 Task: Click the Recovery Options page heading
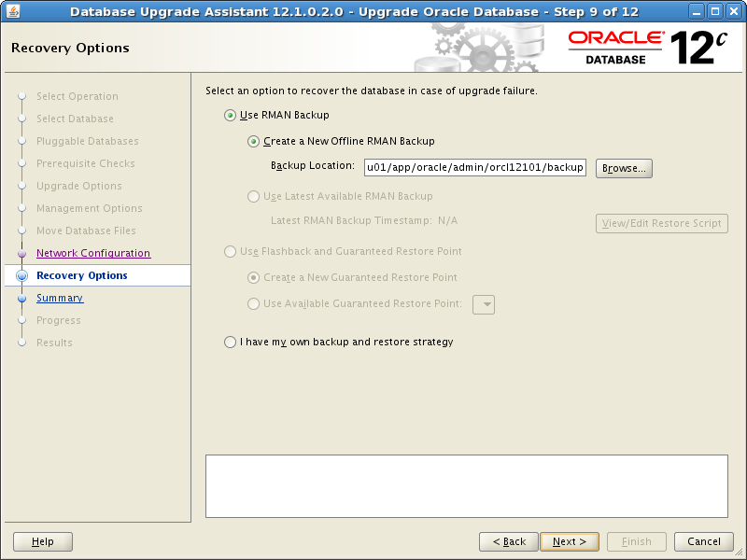70,49
